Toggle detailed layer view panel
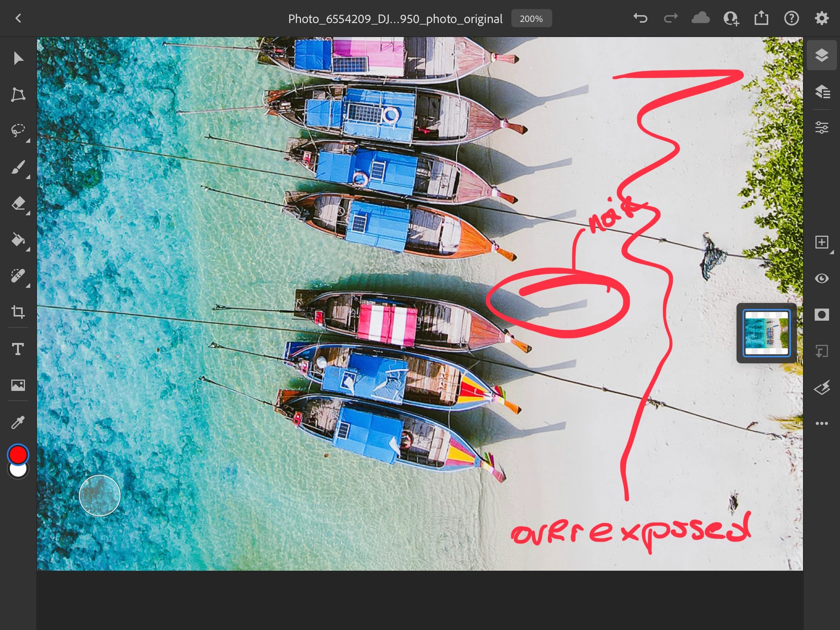Screen dimensions: 840x630 point(821,91)
